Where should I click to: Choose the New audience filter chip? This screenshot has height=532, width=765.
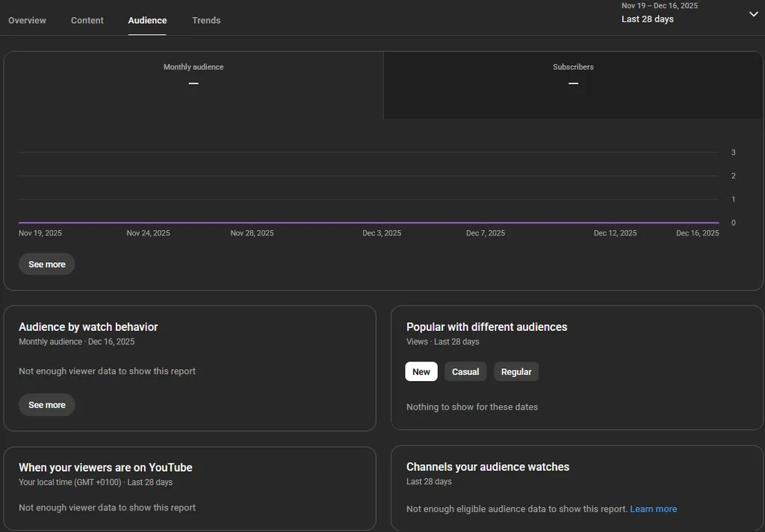(x=421, y=372)
